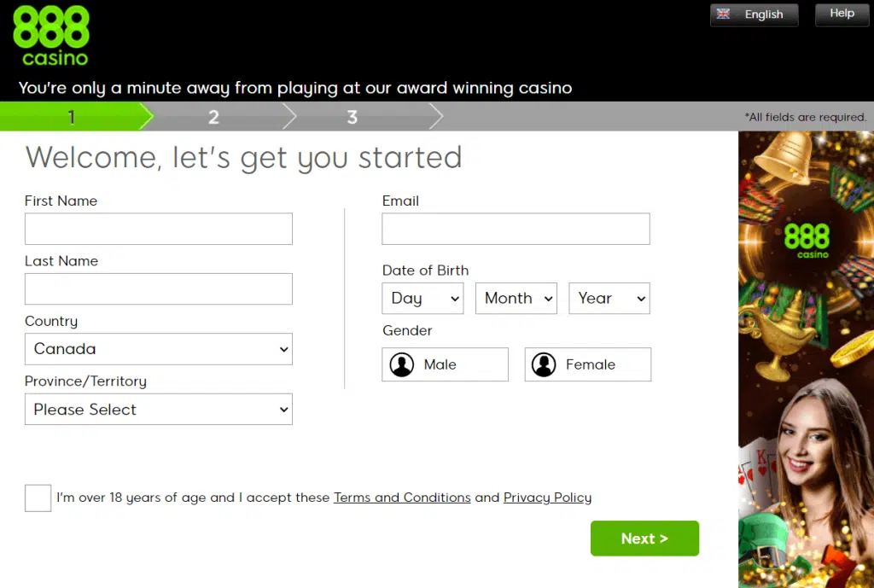Focus the First Name input field
This screenshot has height=588, width=874.
pos(158,229)
